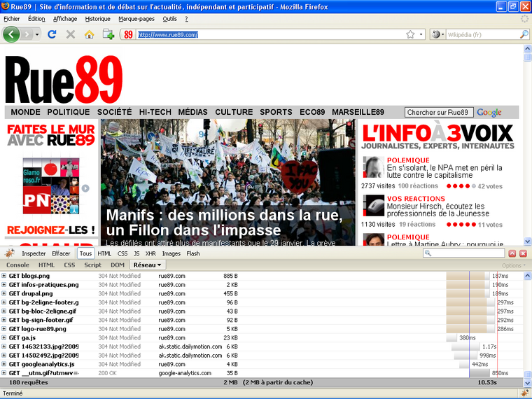Open the Firebug Options dropdown
The height and width of the screenshot is (399, 532).
(x=514, y=265)
